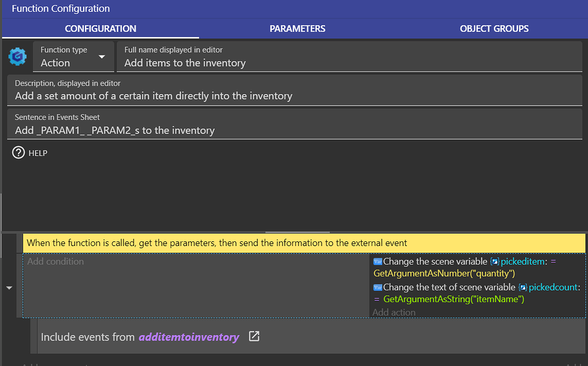Click the blue function badge icon

point(17,56)
